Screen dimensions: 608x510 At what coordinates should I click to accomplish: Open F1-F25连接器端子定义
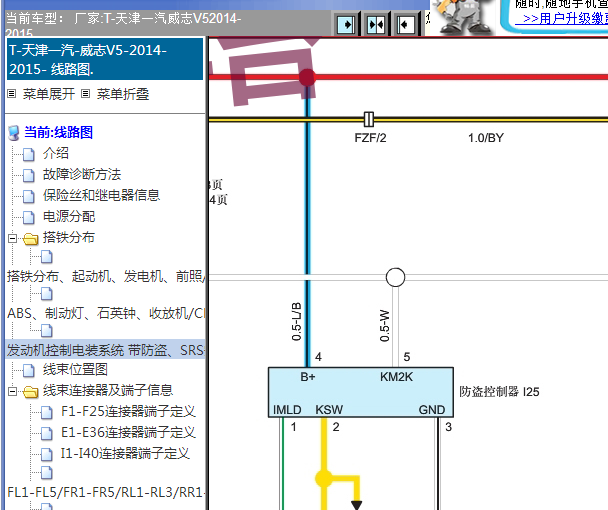pyautogui.click(x=128, y=411)
